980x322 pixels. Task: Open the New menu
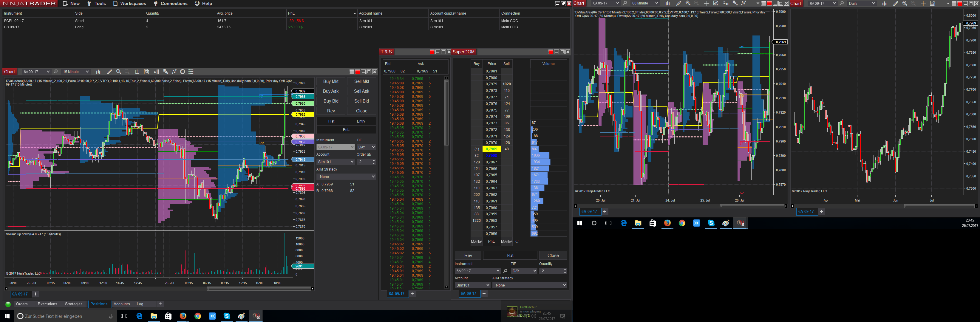tap(71, 3)
